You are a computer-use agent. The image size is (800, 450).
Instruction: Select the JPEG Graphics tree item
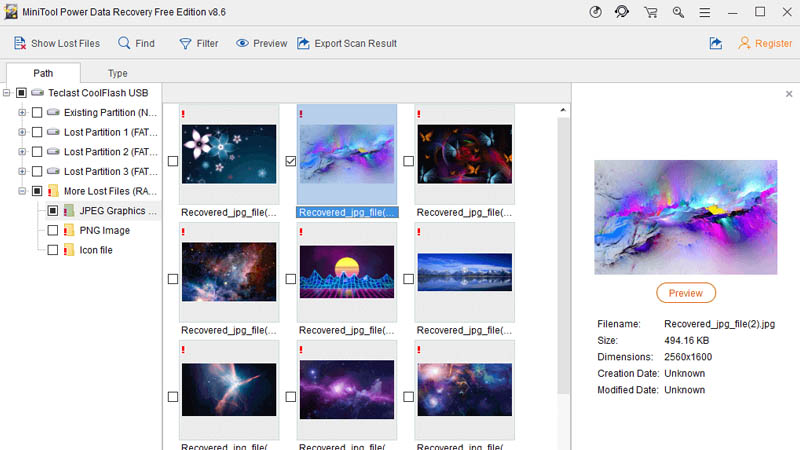(x=118, y=211)
